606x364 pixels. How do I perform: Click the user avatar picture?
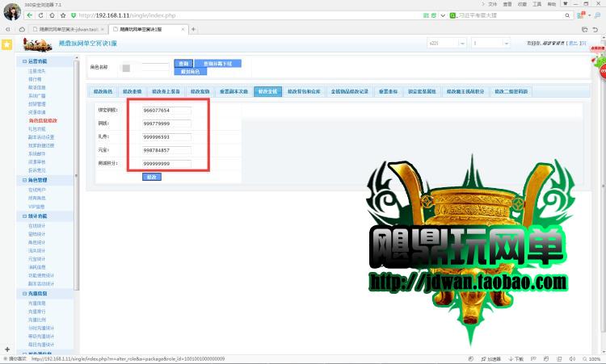12,11
